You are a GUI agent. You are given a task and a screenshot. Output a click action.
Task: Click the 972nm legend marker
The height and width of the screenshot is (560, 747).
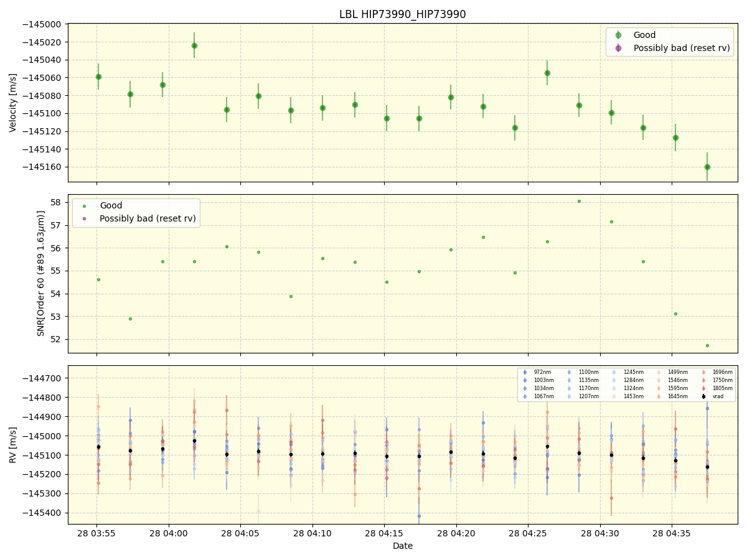[x=525, y=372]
